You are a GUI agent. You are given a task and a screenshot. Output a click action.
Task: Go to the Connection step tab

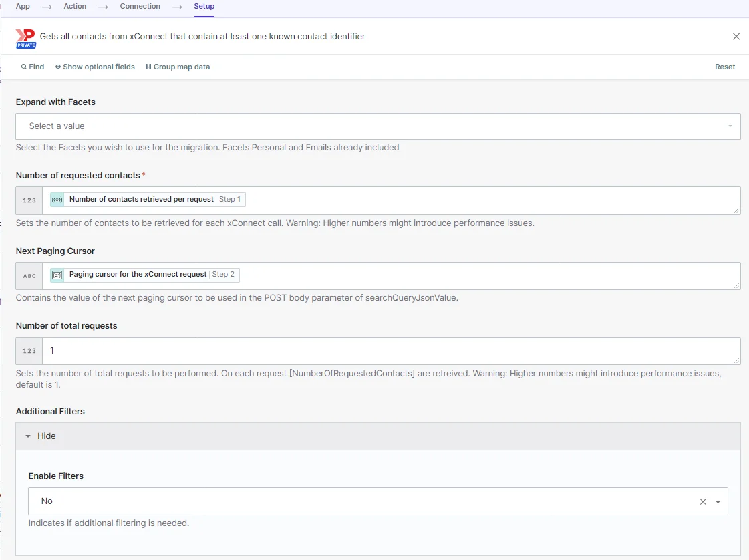point(140,6)
